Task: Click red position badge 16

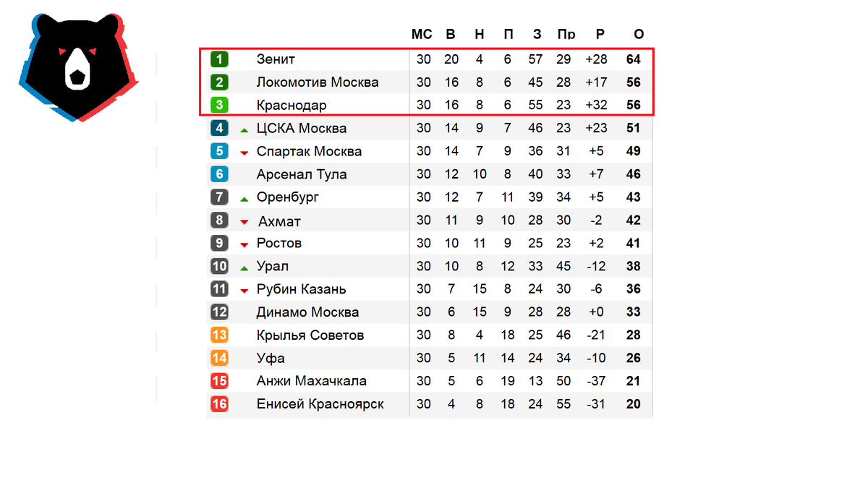Action: tap(219, 404)
